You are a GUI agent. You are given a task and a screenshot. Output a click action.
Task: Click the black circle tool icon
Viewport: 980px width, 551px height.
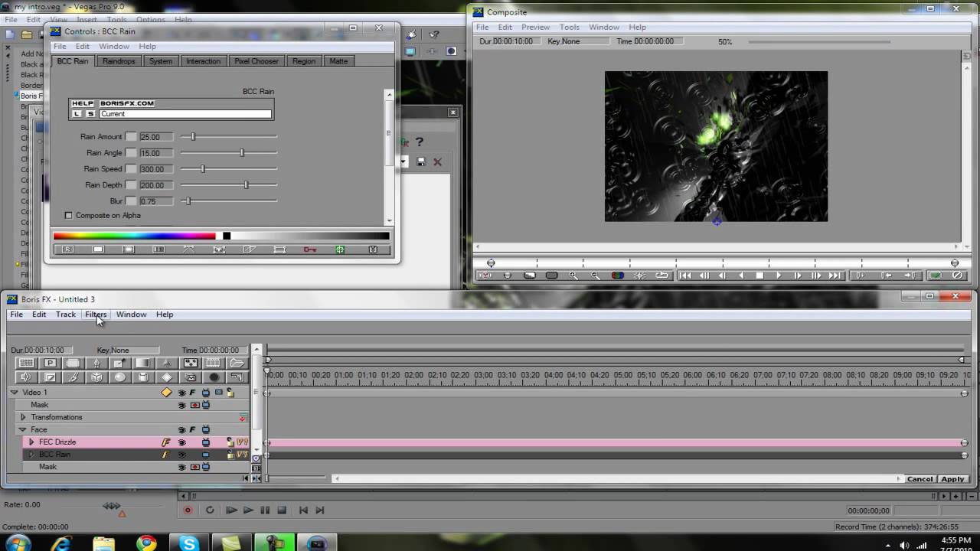click(214, 377)
